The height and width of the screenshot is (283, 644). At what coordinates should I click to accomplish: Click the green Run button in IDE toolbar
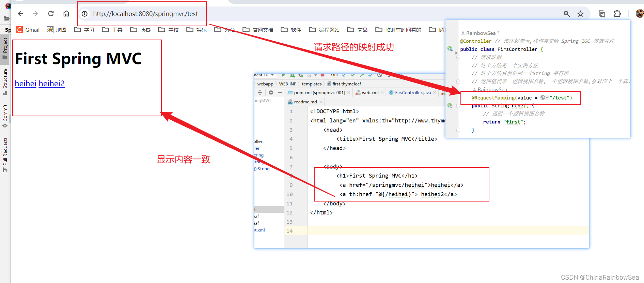pos(283,75)
